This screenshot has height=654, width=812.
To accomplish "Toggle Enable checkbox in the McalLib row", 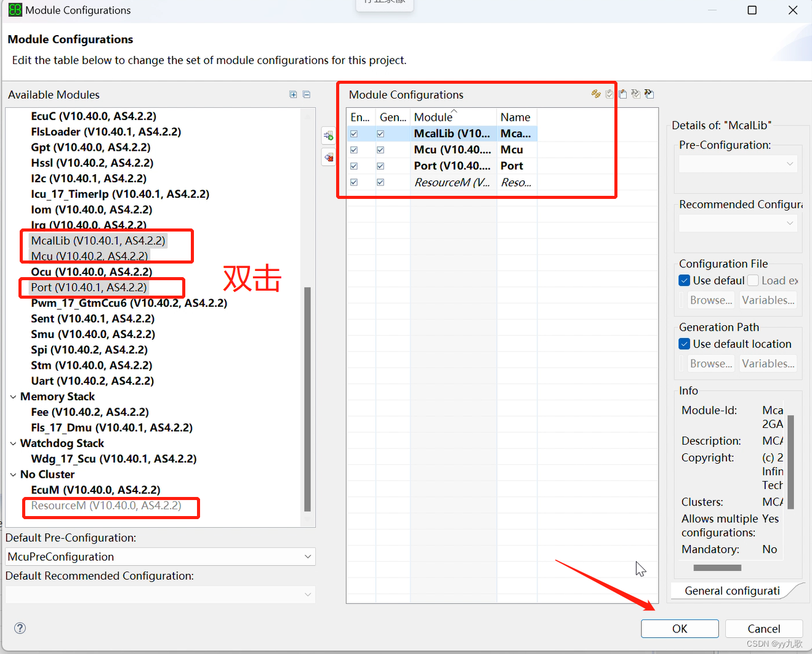I will pyautogui.click(x=354, y=134).
